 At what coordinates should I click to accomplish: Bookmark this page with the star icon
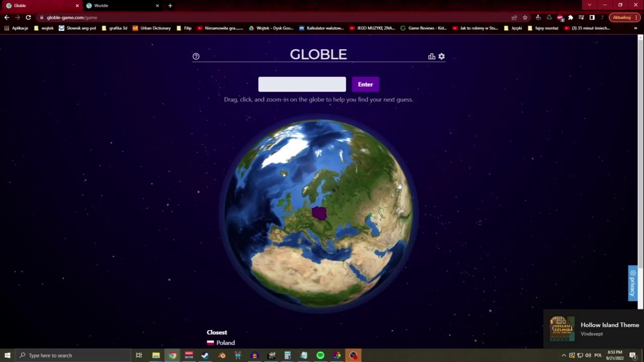pos(525,17)
